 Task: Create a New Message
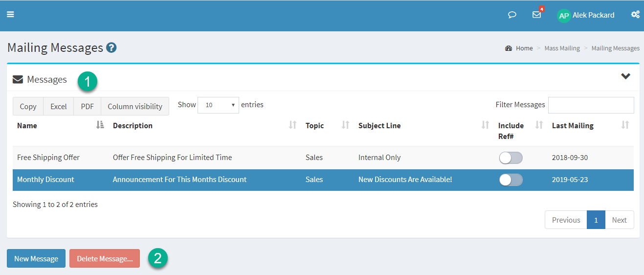click(x=36, y=258)
